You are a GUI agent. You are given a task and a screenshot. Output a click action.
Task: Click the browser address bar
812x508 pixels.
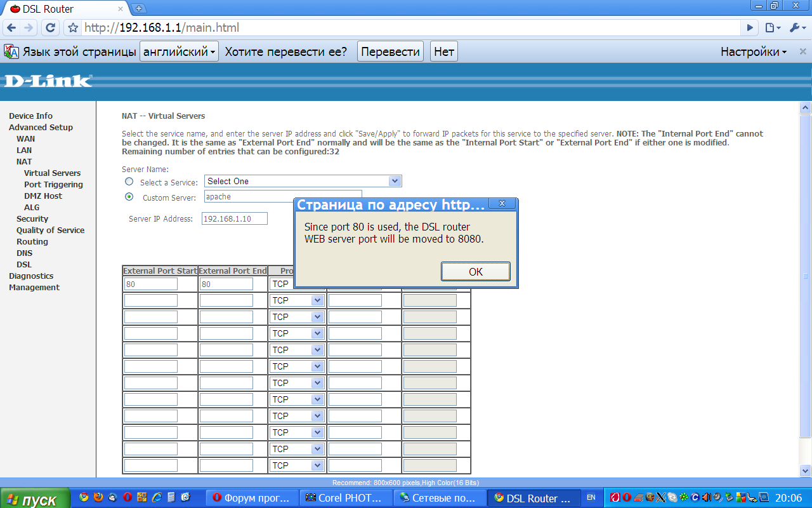point(411,28)
